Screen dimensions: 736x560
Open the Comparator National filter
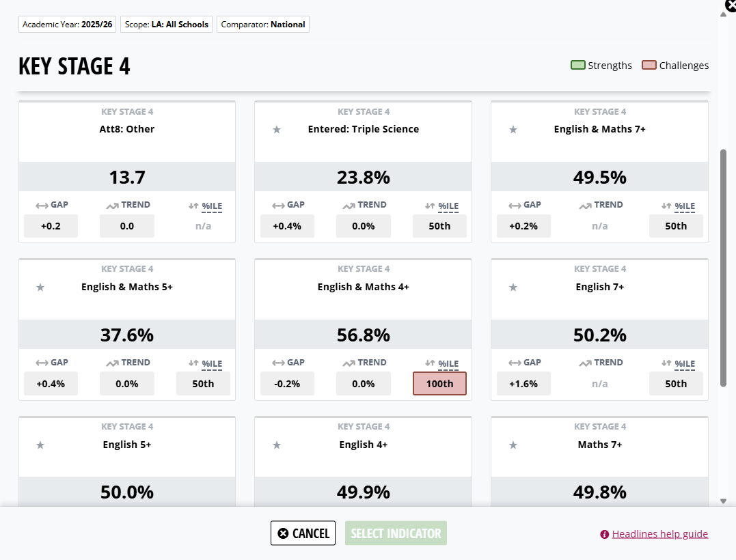[x=263, y=25]
